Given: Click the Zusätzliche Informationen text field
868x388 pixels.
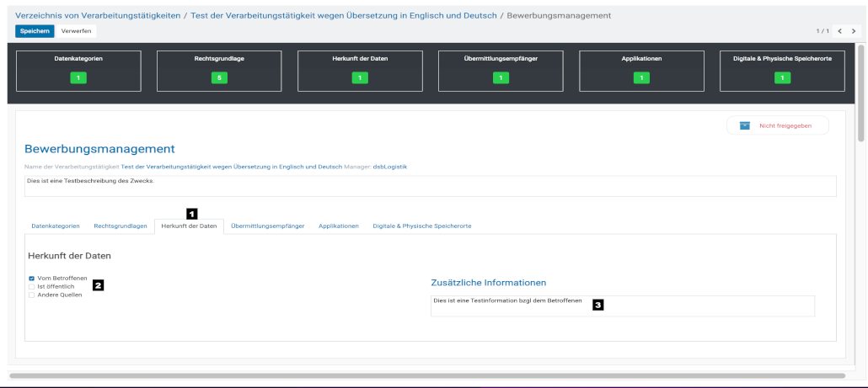Looking at the screenshot, I should 622,306.
